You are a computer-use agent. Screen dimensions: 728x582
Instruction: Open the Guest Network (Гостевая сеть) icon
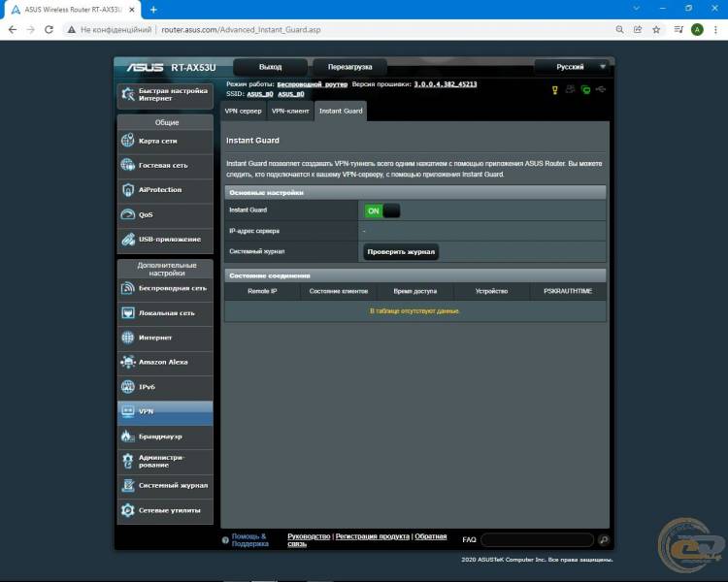(x=128, y=165)
